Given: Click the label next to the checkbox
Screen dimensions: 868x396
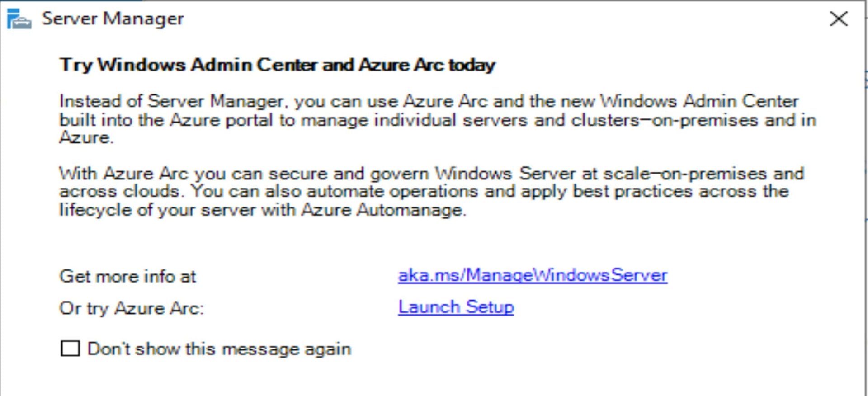Looking at the screenshot, I should [220, 349].
